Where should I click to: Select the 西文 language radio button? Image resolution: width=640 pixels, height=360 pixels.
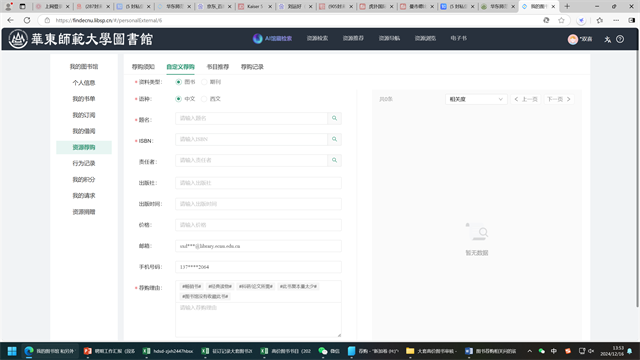click(204, 99)
